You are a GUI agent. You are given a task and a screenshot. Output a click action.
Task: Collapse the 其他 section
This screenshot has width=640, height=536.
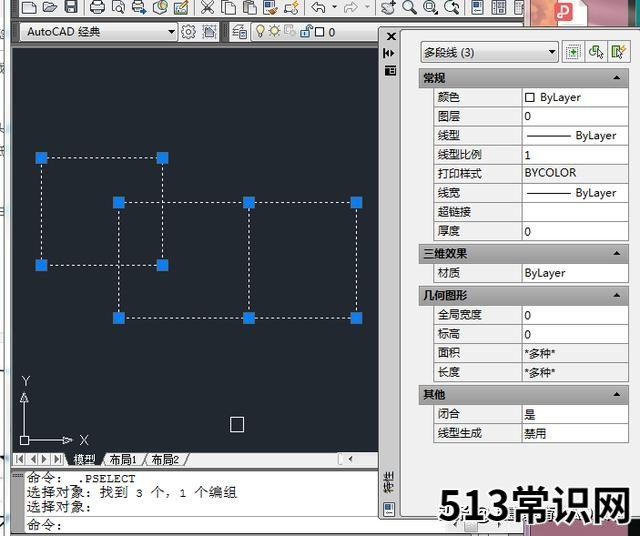point(616,395)
